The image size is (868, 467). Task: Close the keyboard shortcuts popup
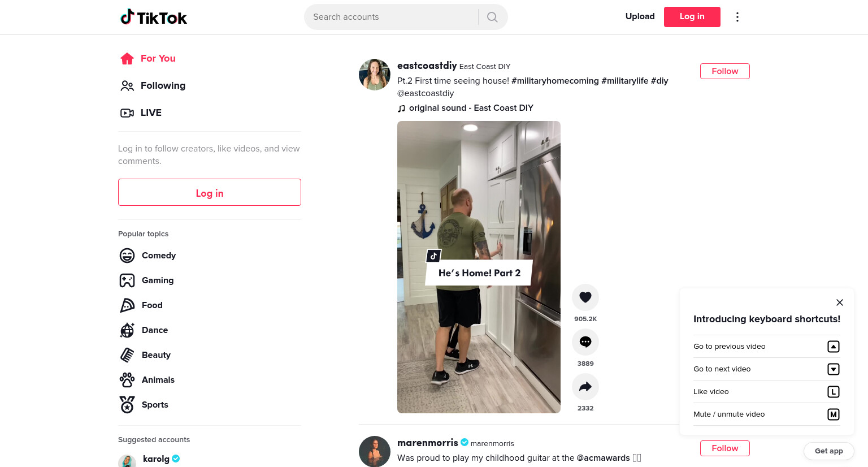pyautogui.click(x=840, y=302)
